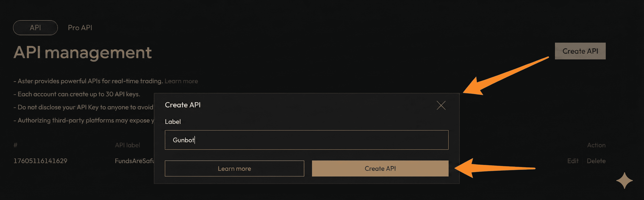
Task: Click the API label column header
Action: (x=128, y=145)
